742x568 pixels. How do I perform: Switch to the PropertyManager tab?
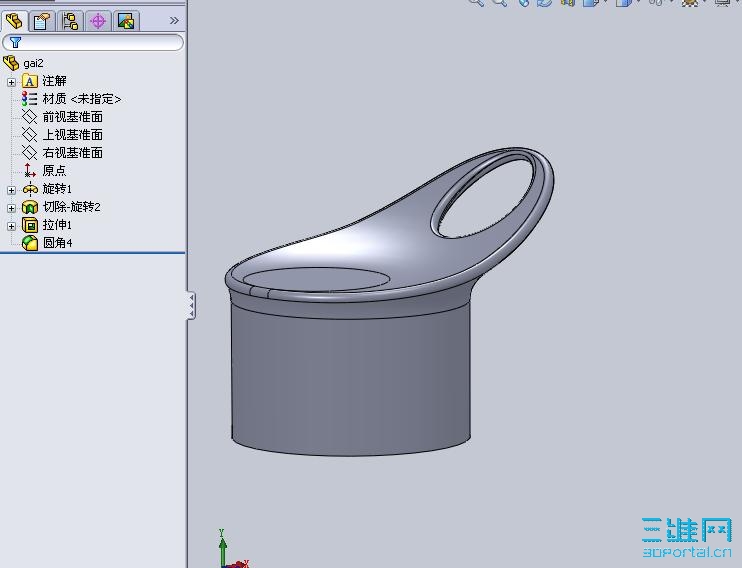pyautogui.click(x=42, y=21)
